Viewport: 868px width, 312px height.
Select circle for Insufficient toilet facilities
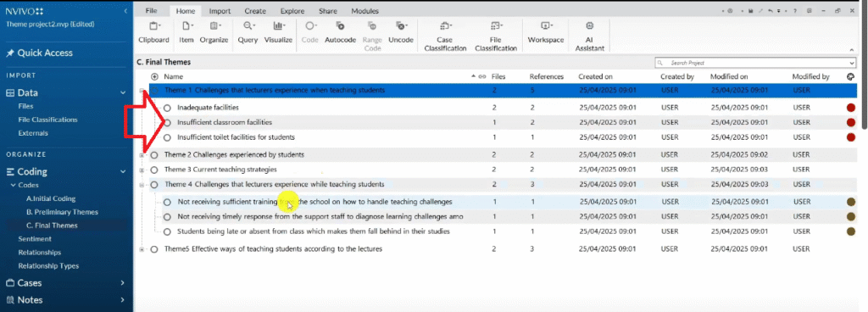tap(168, 137)
